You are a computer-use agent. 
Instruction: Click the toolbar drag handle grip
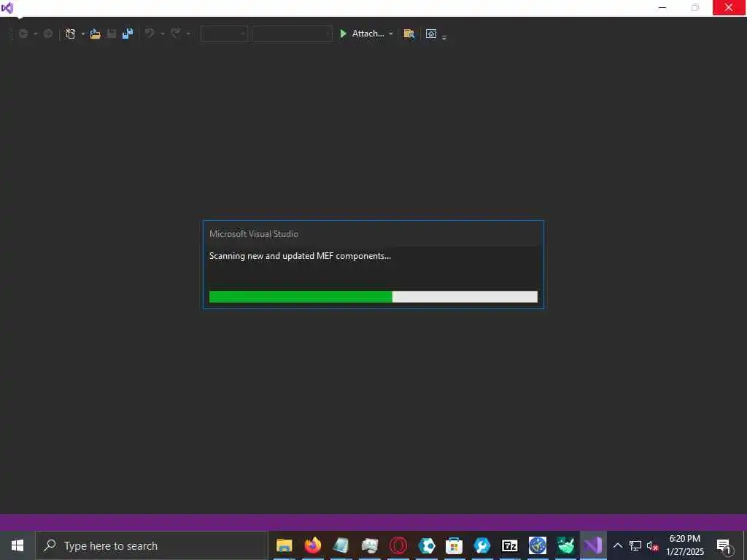click(12, 34)
